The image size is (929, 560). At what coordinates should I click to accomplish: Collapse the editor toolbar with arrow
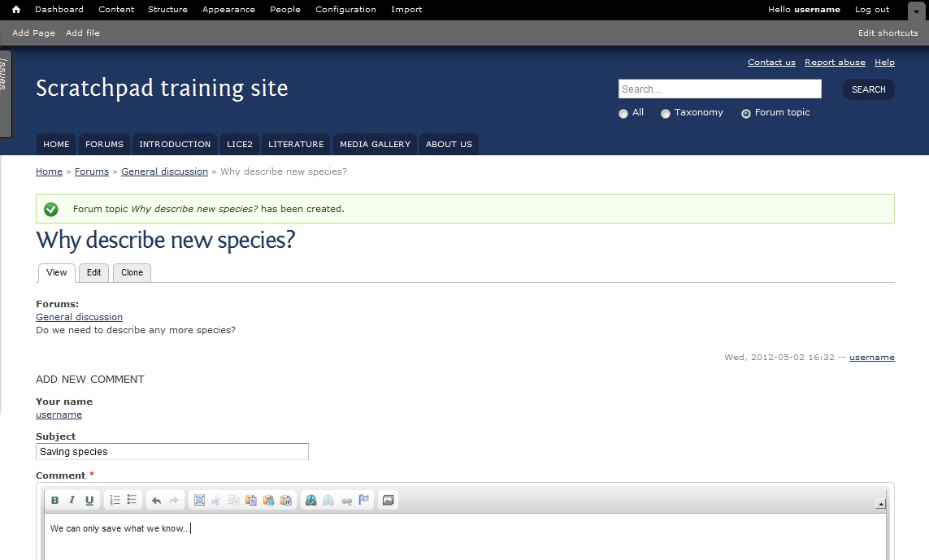point(881,504)
